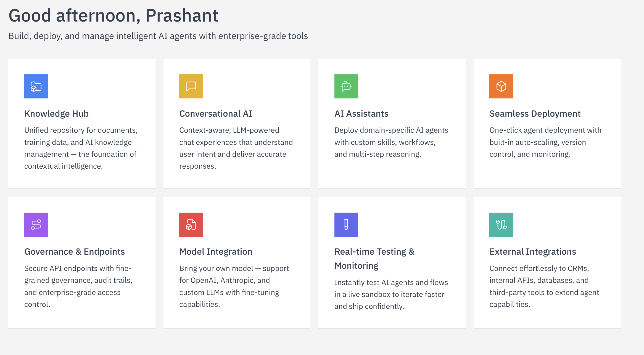Click the Model Integration document icon
644x355 pixels.
191,225
